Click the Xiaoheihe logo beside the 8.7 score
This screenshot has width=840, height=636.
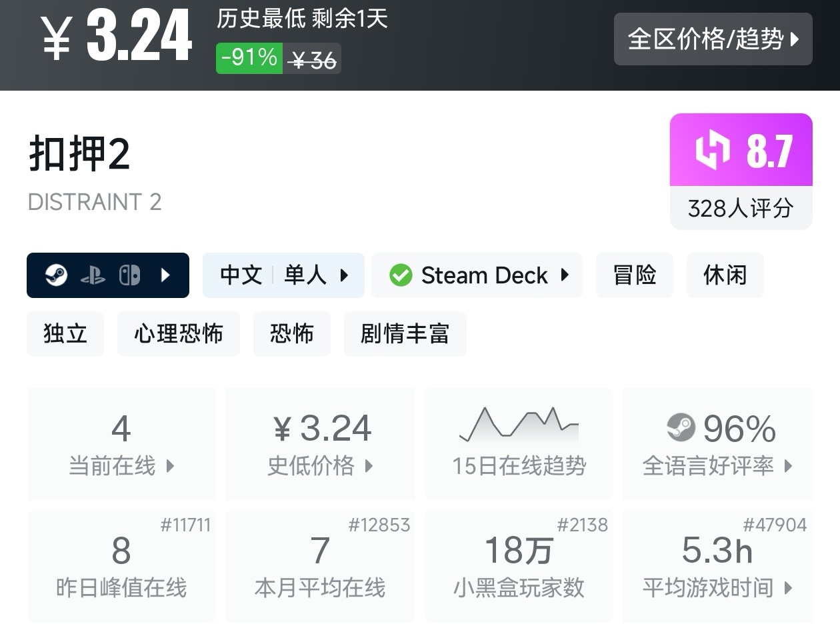pyautogui.click(x=713, y=151)
